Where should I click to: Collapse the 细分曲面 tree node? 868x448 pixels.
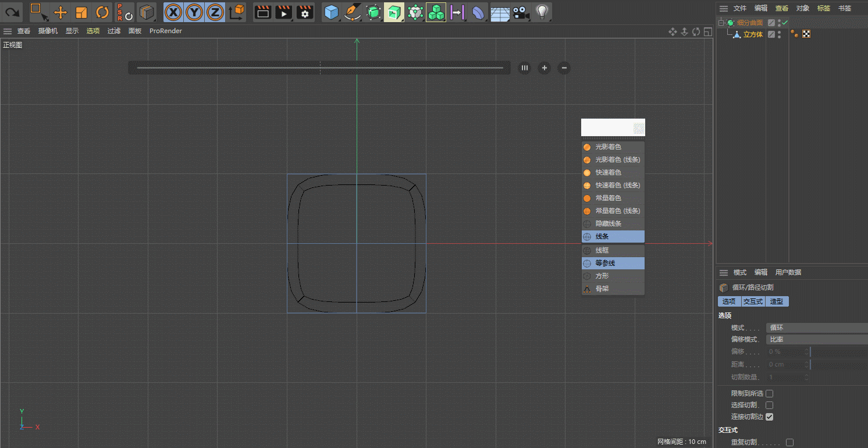721,23
